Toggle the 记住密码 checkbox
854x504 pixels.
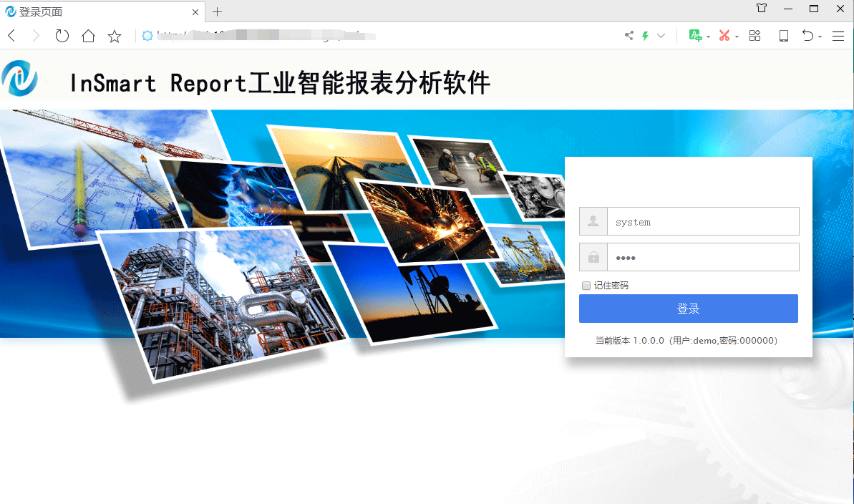pos(586,286)
